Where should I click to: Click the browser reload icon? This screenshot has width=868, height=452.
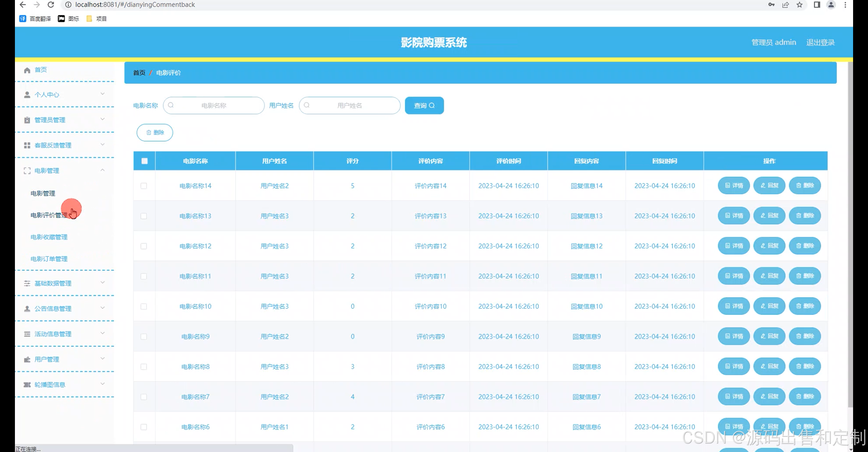pyautogui.click(x=51, y=5)
